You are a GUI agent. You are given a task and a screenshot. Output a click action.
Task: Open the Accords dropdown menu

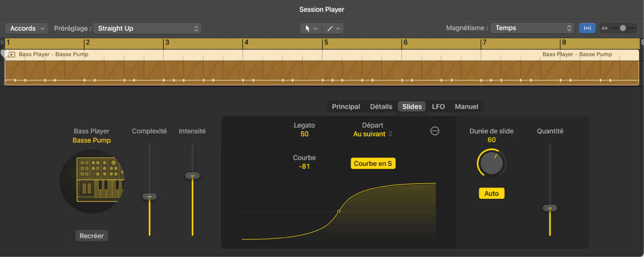tap(26, 29)
